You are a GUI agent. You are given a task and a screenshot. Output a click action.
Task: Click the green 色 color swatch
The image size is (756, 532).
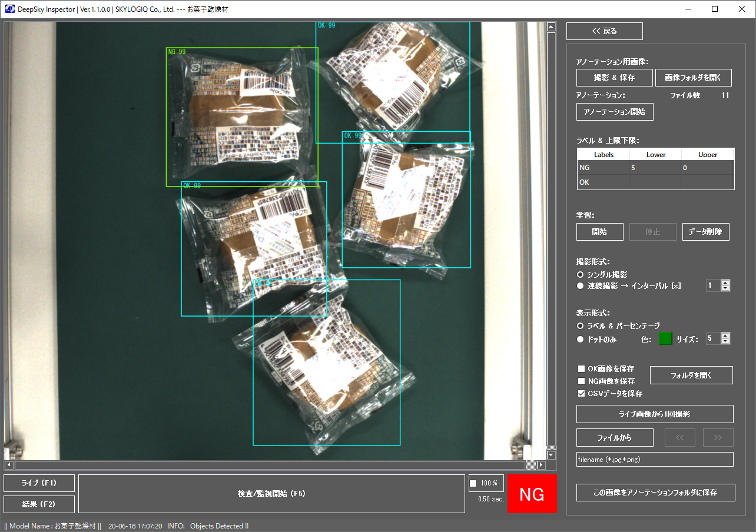(x=665, y=338)
